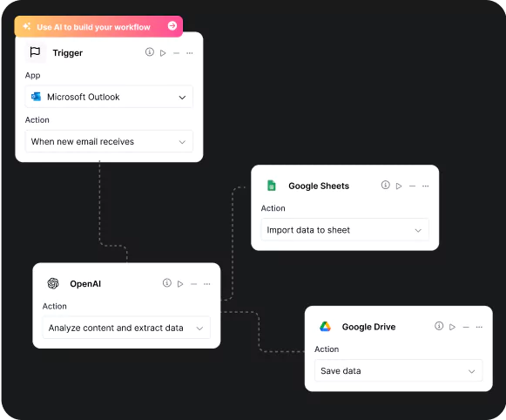Click the Google Drive logo icon
This screenshot has width=506, height=420.
click(326, 327)
